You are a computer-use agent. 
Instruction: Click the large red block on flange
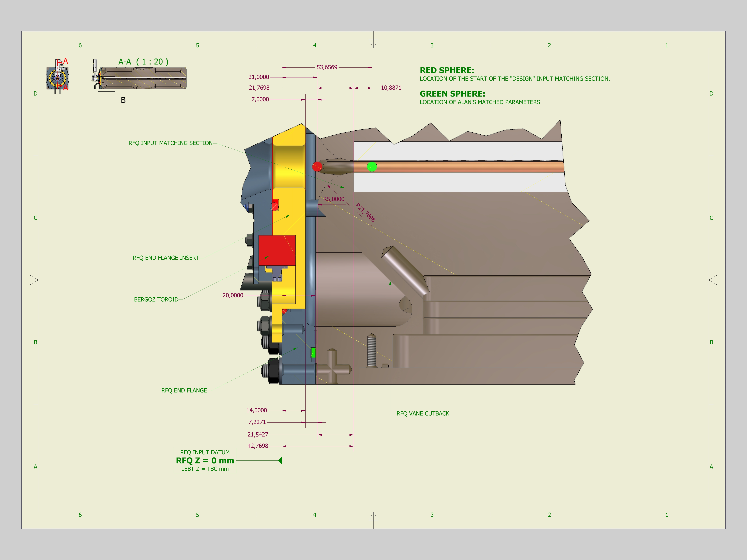[x=277, y=250]
